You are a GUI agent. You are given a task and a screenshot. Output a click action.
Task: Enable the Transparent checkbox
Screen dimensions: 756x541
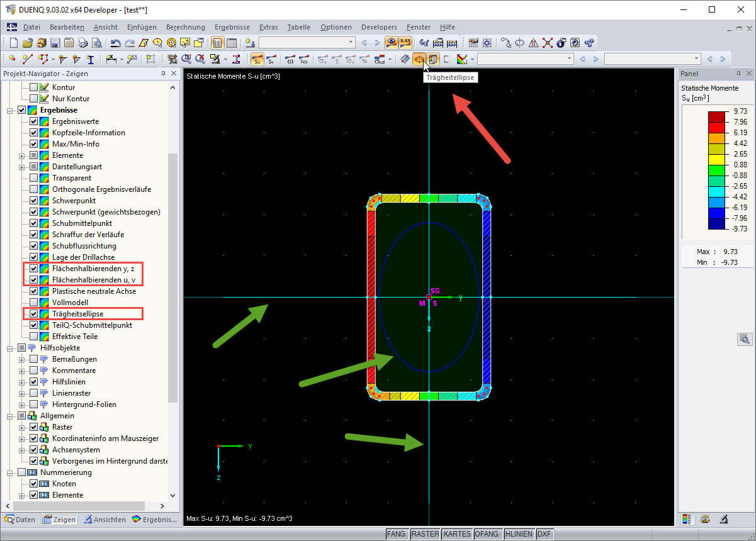34,178
